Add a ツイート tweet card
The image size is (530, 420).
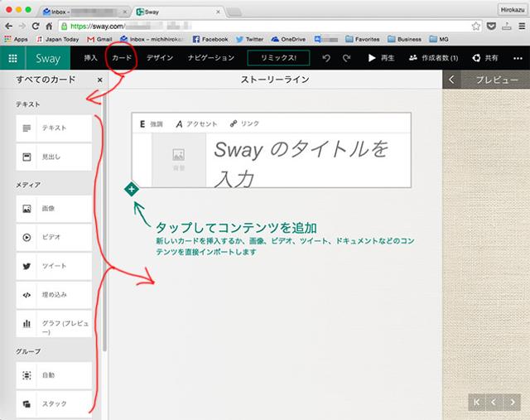click(x=54, y=266)
